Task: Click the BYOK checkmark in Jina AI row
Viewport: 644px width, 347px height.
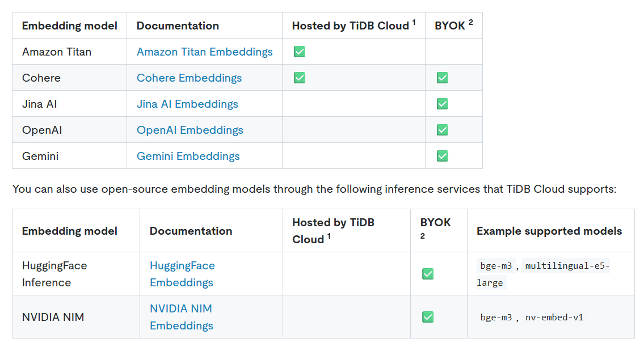Action: 443,104
